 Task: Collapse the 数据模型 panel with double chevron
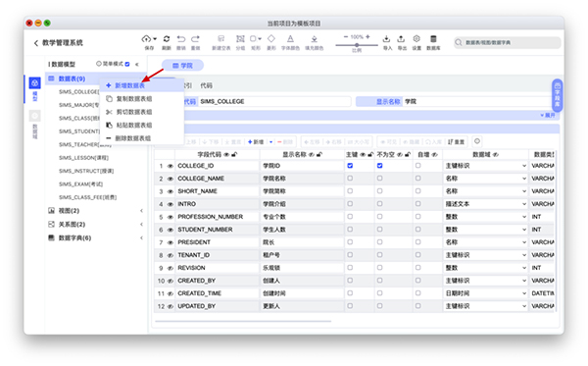(137, 64)
